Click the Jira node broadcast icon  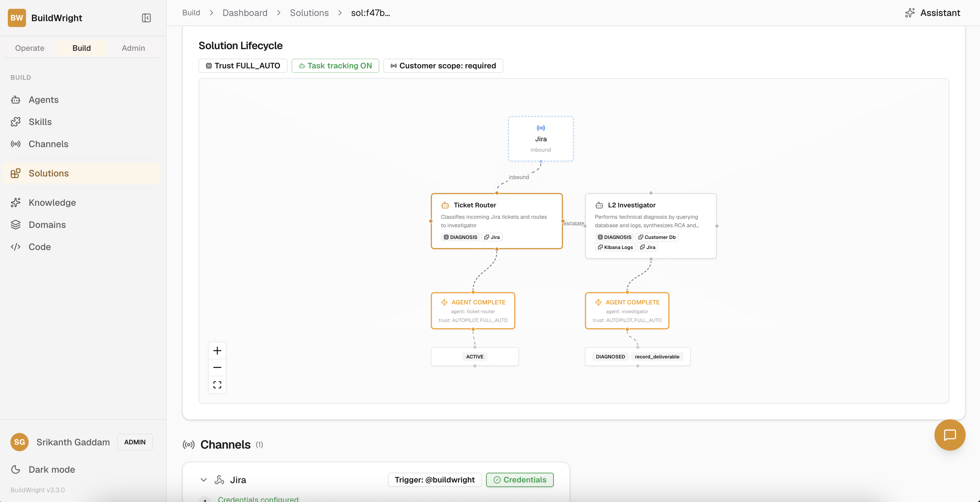(x=541, y=128)
